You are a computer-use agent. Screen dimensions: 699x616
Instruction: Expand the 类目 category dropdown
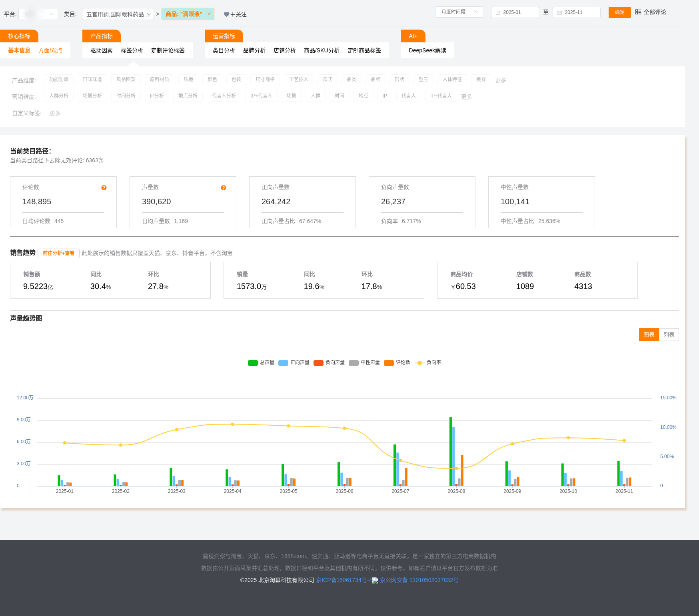[118, 14]
